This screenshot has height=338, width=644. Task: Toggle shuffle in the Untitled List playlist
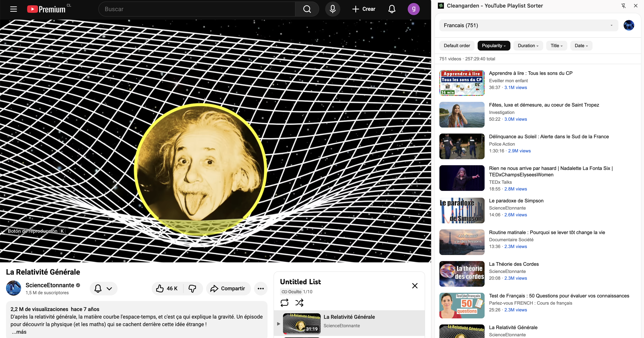point(299,303)
